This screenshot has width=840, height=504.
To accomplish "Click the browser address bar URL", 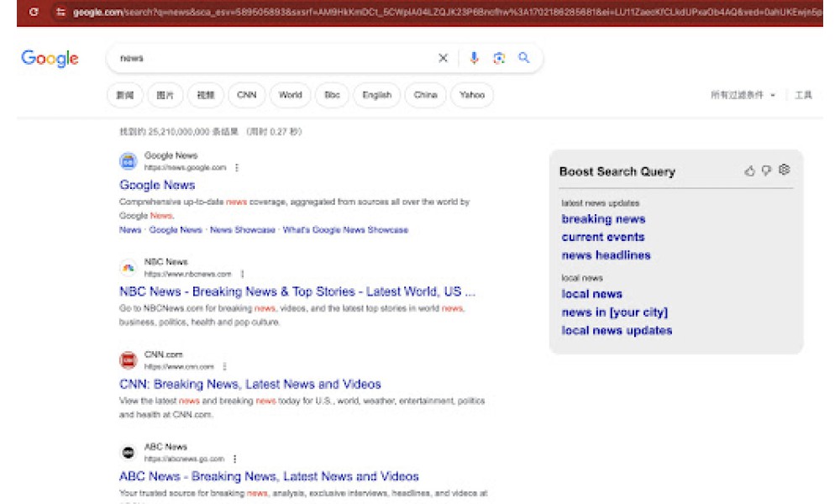I will tap(447, 12).
